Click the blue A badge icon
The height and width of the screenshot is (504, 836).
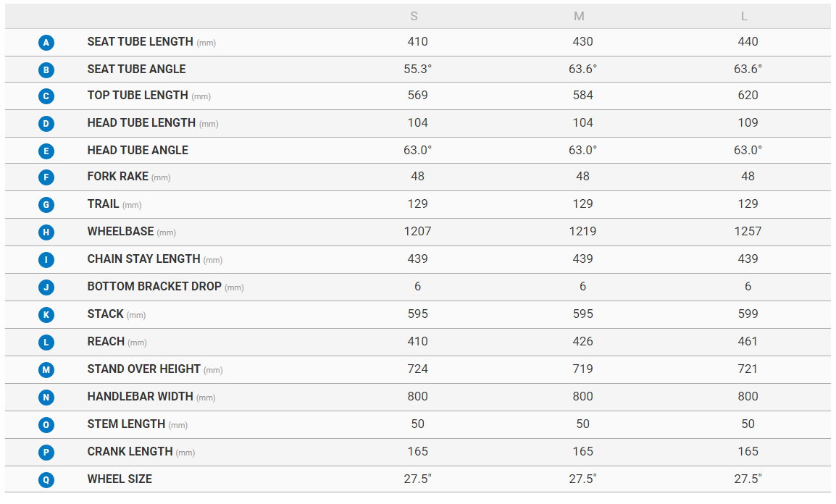tap(46, 43)
